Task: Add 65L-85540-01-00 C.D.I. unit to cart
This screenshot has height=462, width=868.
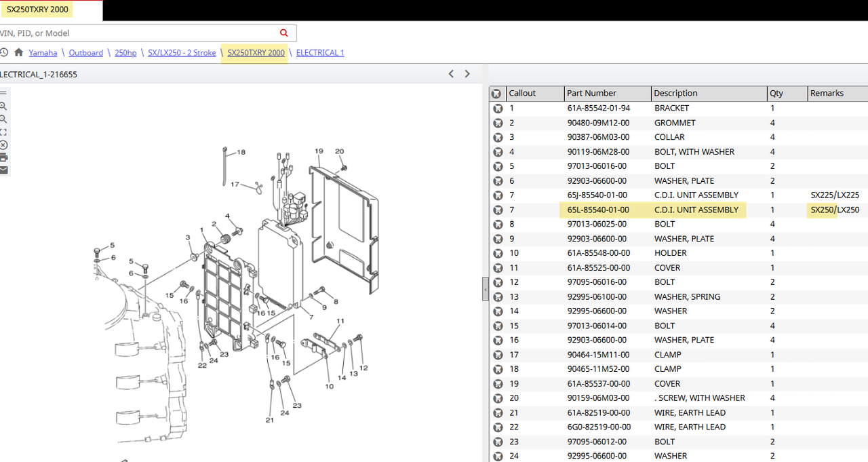Action: pyautogui.click(x=497, y=210)
